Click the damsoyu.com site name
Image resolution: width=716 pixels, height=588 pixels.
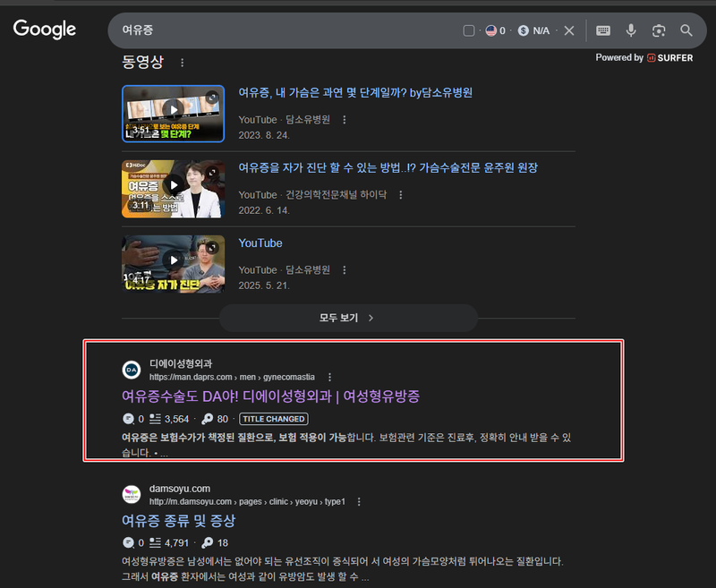180,489
